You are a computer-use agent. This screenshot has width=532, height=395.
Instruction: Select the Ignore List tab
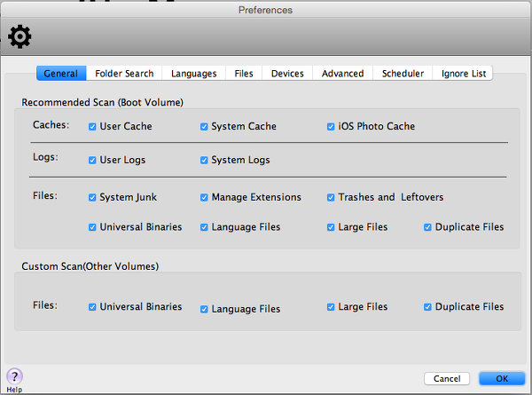tap(463, 74)
